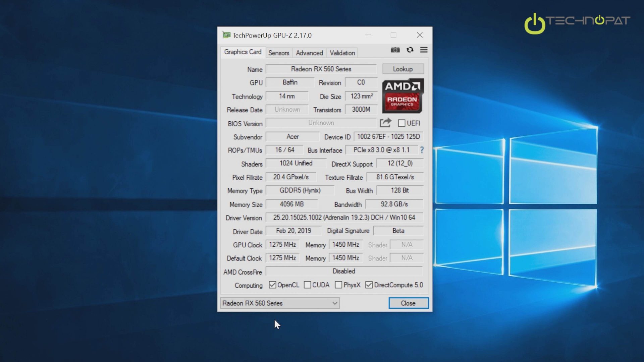Click the Bus Interface question mark
The image size is (644, 362).
tap(422, 150)
